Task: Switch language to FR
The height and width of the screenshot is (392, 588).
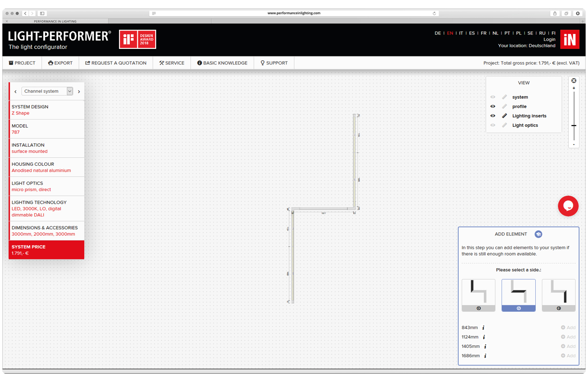Action: point(484,33)
